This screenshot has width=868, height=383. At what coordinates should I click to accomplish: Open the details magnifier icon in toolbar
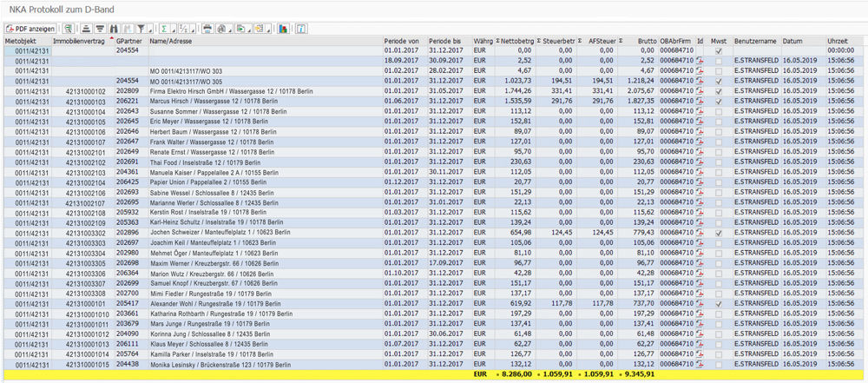(67, 29)
